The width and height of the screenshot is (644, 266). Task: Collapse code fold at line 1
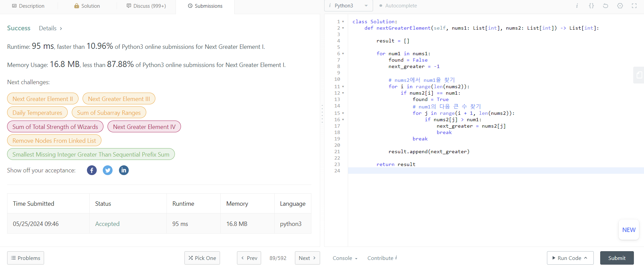coord(343,22)
